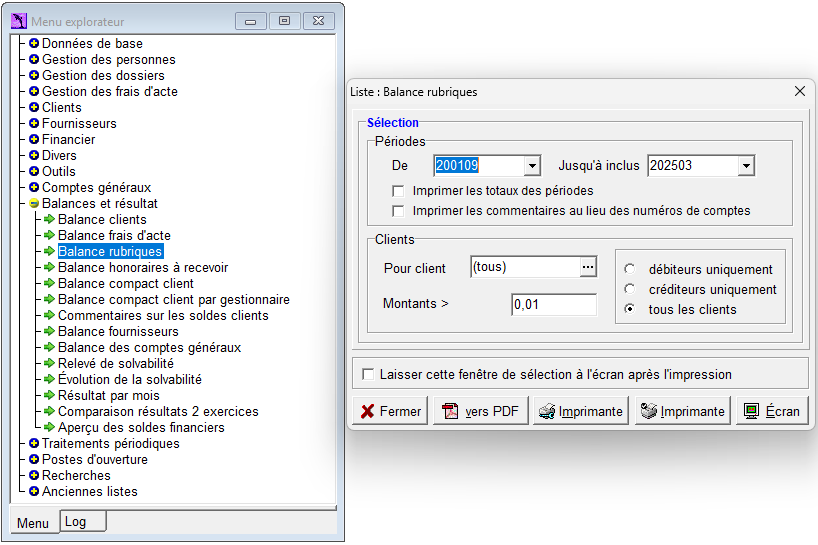Click green arrow icon beside Balance clients
This screenshot has height=545, width=818.
click(50, 219)
